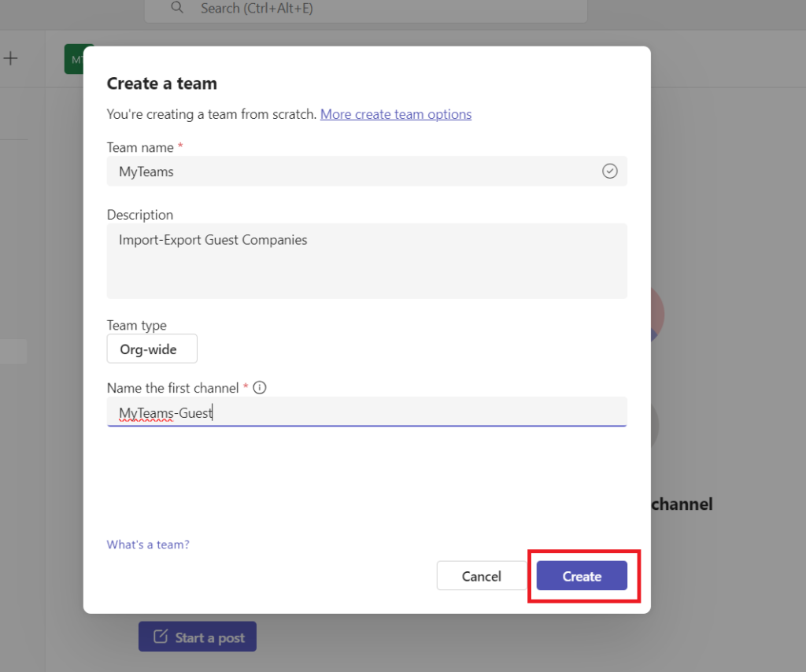Click the Create a team dialog title
806x672 pixels.
163,83
